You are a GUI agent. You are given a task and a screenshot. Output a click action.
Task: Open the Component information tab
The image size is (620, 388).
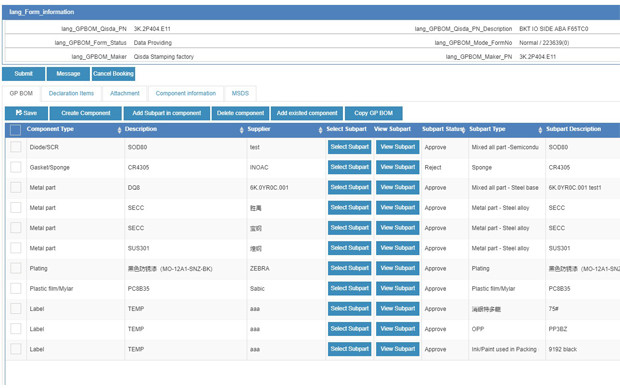(185, 93)
